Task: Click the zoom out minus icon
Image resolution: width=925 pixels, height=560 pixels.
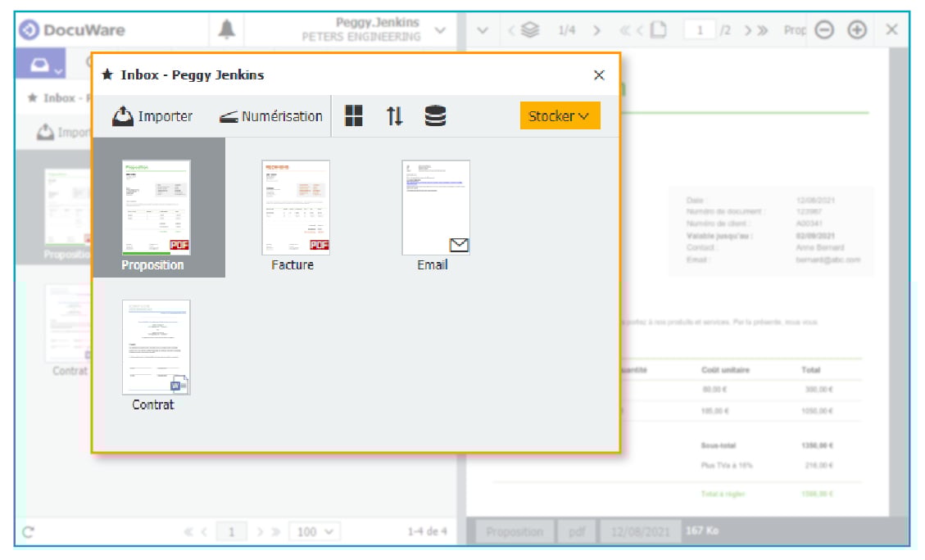Action: (x=824, y=30)
